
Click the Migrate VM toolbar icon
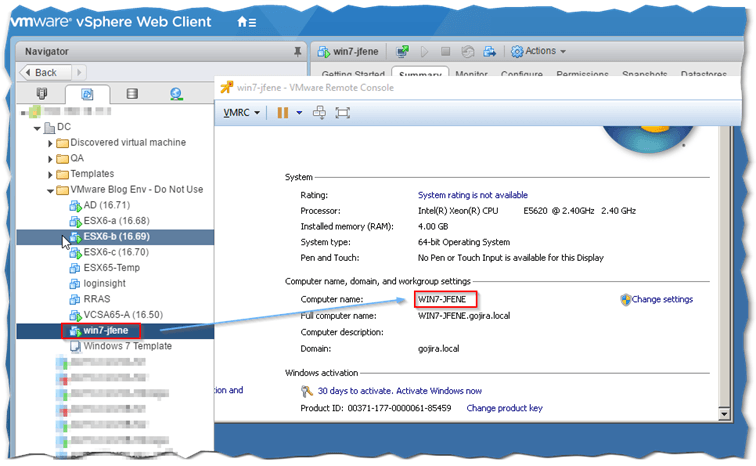coord(489,52)
